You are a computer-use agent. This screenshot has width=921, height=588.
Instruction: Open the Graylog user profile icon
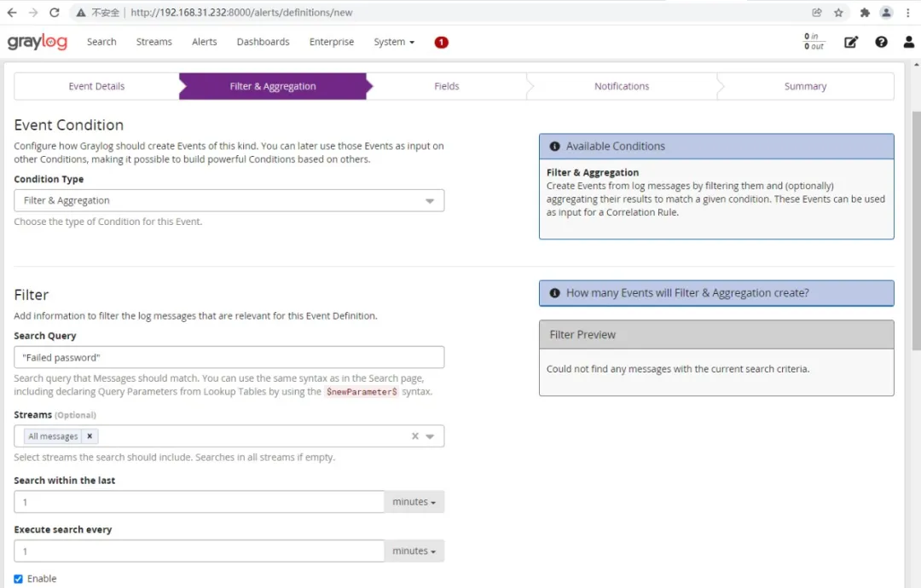tap(908, 42)
